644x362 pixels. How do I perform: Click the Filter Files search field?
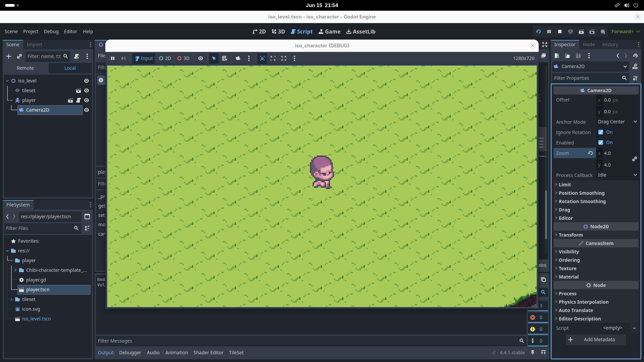click(x=43, y=228)
